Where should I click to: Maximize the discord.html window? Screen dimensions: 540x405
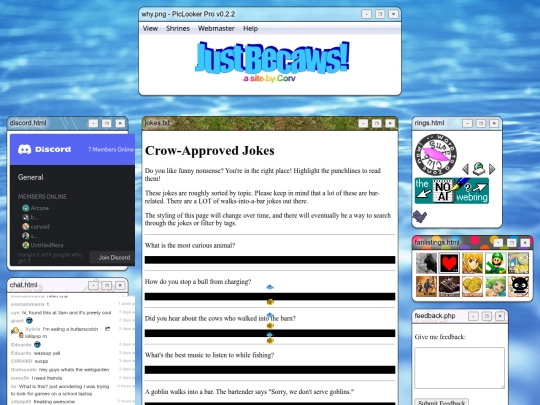click(106, 123)
